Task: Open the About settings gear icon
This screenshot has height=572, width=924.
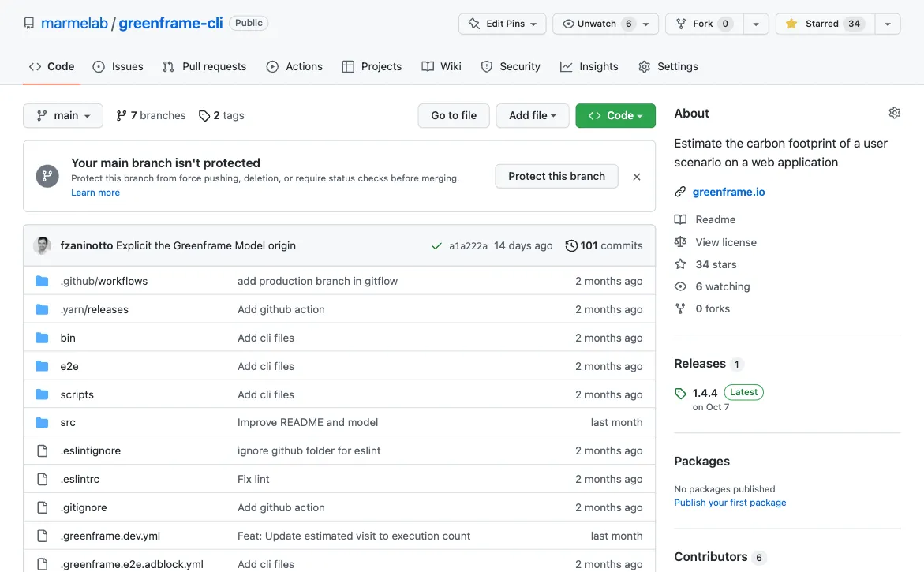Action: pyautogui.click(x=895, y=113)
